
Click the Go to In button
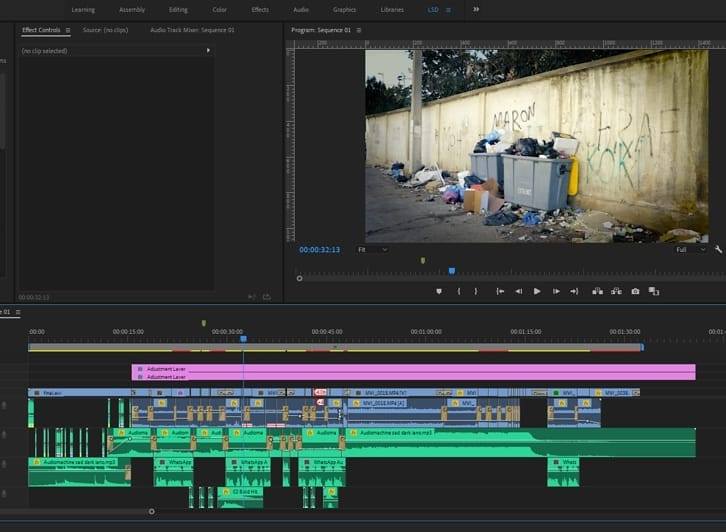(x=500, y=291)
